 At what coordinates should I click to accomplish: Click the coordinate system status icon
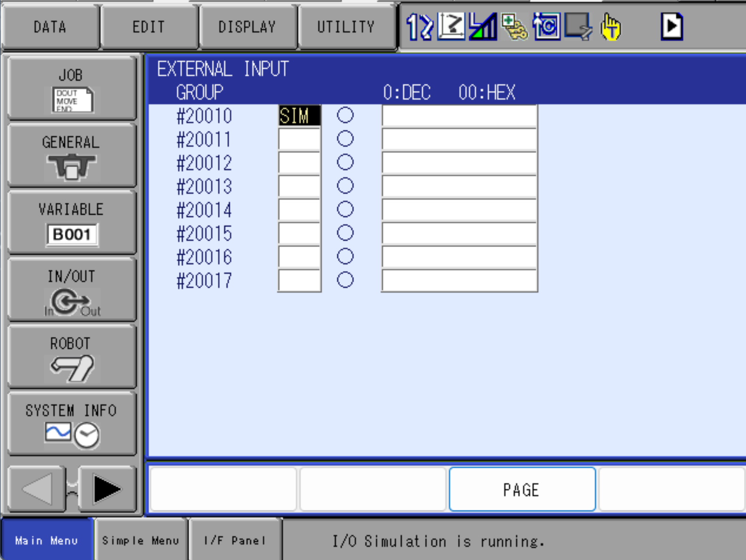451,26
